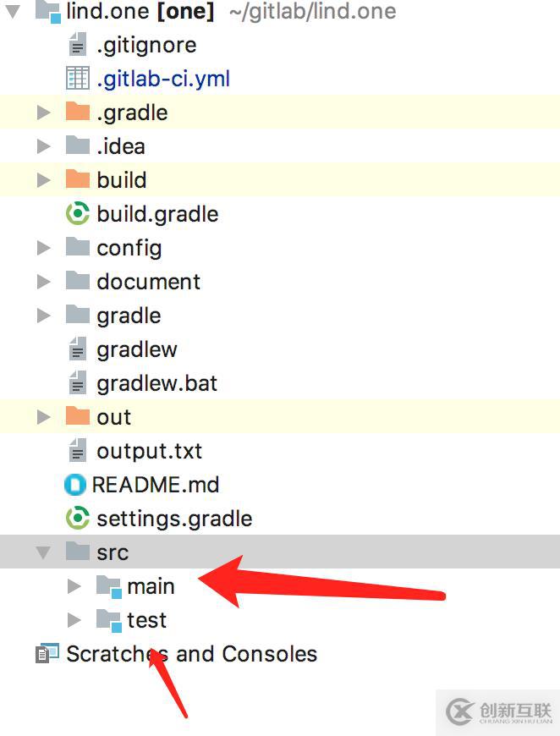Expand the config folder arrow
560x736 pixels.
point(44,248)
